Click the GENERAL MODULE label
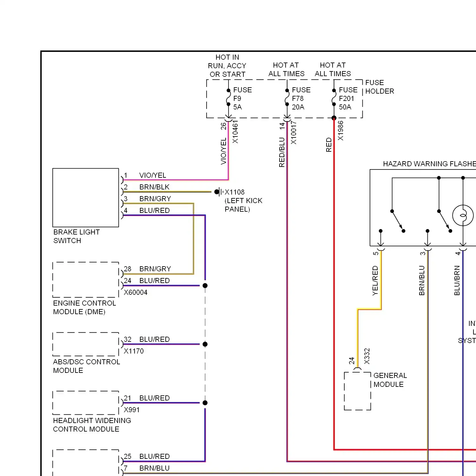Image resolution: width=476 pixels, height=476 pixels. 390,380
